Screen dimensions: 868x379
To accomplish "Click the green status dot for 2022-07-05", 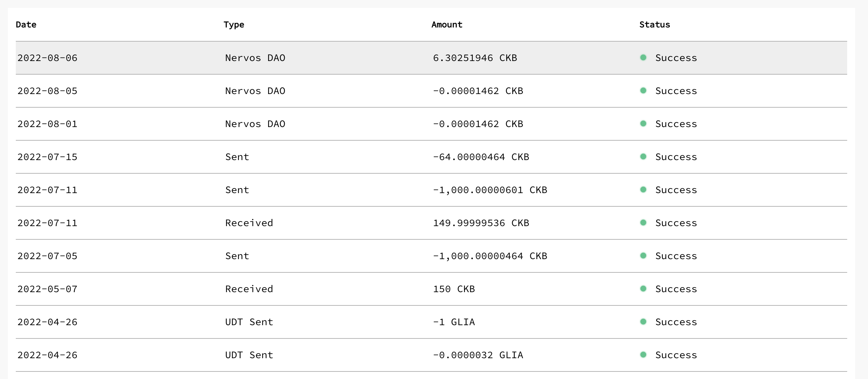I will pyautogui.click(x=643, y=256).
